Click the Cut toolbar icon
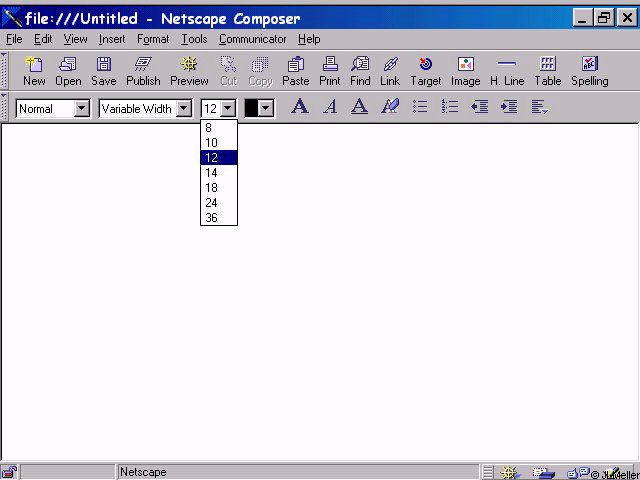 (229, 71)
